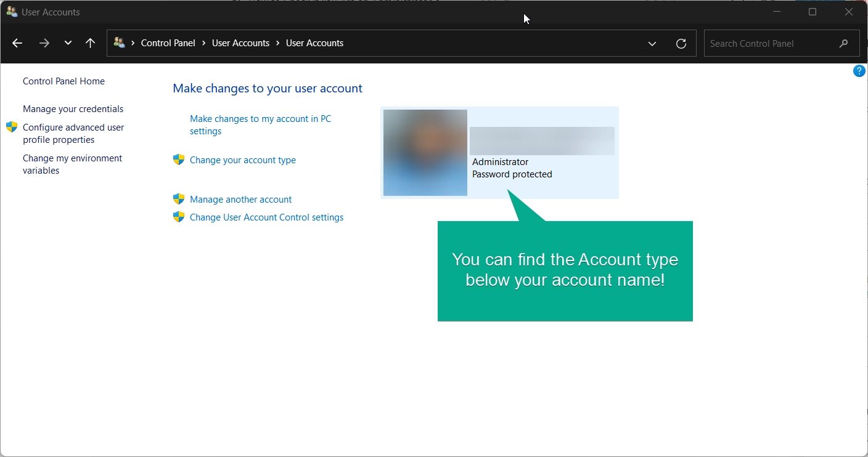Click shield icon beside Change your account type
This screenshot has height=457, width=868.
[x=179, y=160]
